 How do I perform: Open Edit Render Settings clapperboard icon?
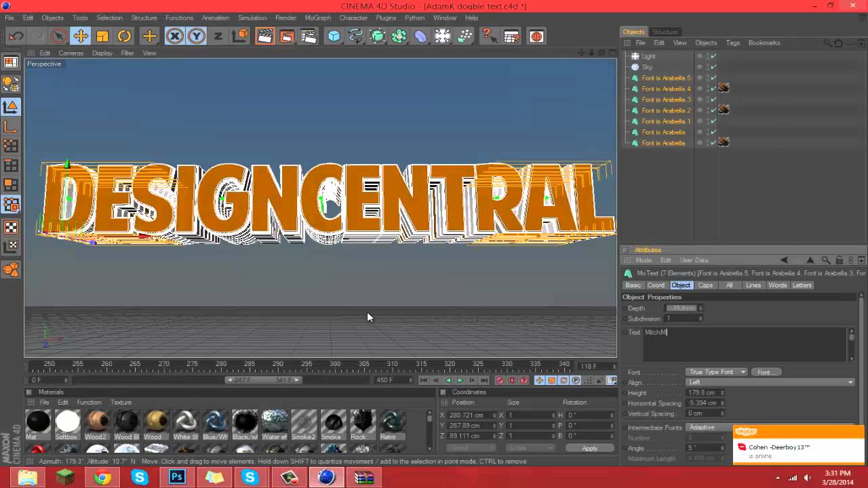click(x=309, y=36)
